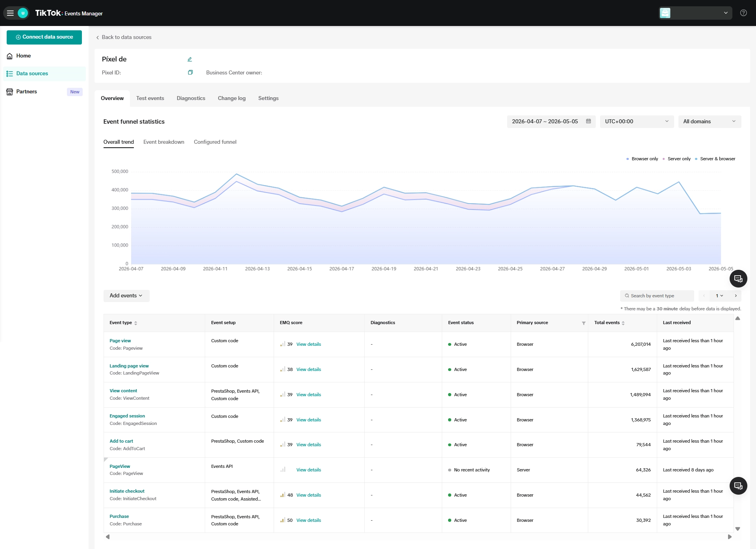Viewport: 756px width, 549px height.
Task: Switch to the Diagnostics tab
Action: pyautogui.click(x=191, y=98)
